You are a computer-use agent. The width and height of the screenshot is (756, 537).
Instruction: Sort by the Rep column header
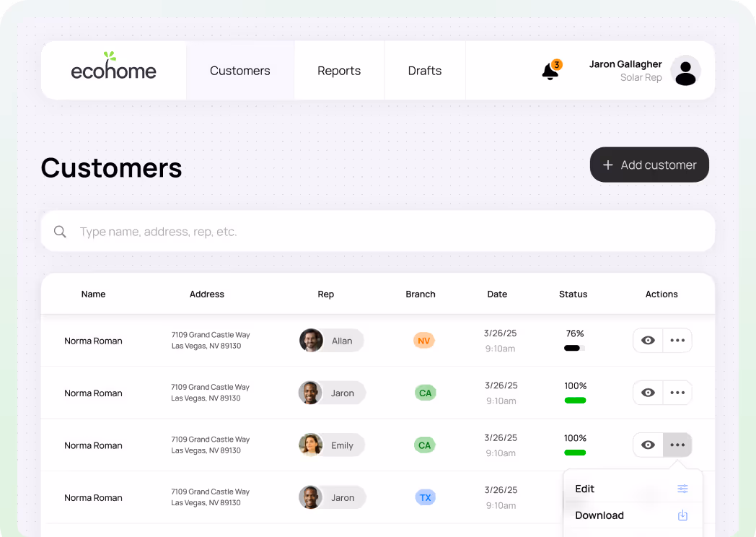pyautogui.click(x=326, y=294)
